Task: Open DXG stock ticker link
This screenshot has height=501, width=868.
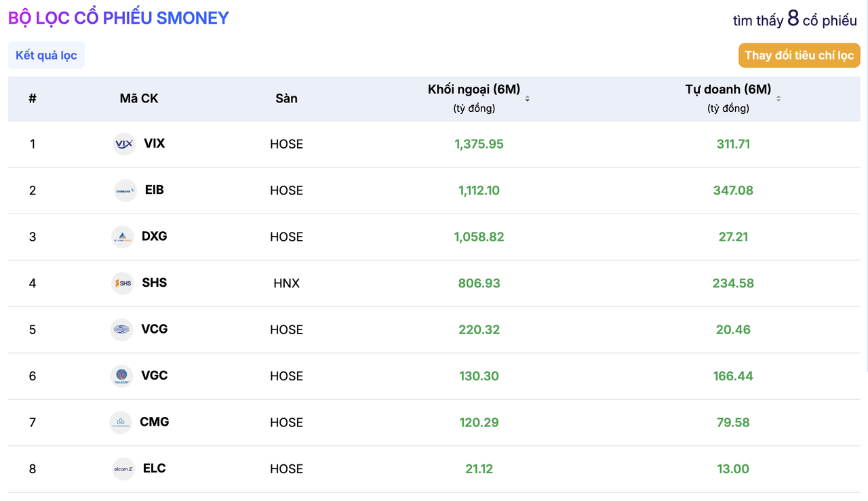Action: coord(155,237)
